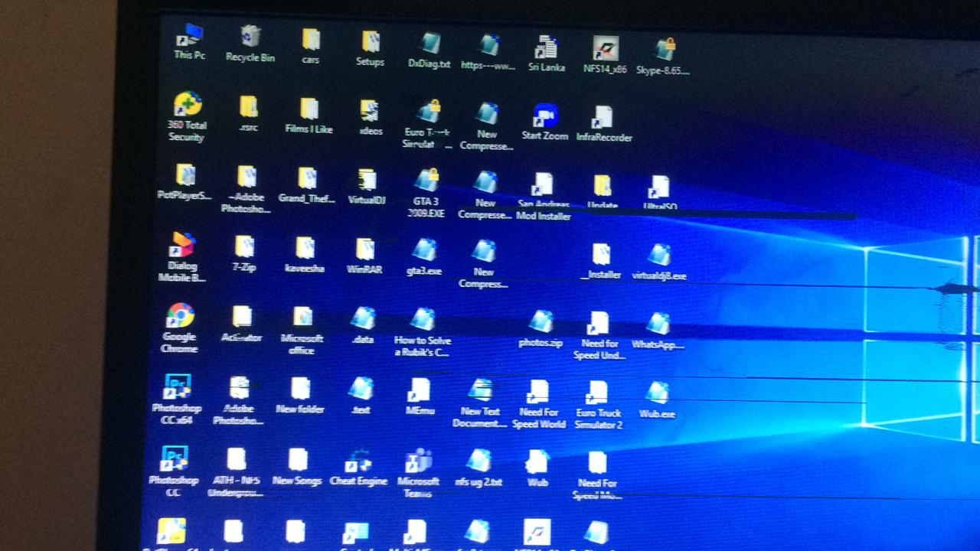Open the Setups folder
Viewport: 980px width, 551px height.
point(370,48)
